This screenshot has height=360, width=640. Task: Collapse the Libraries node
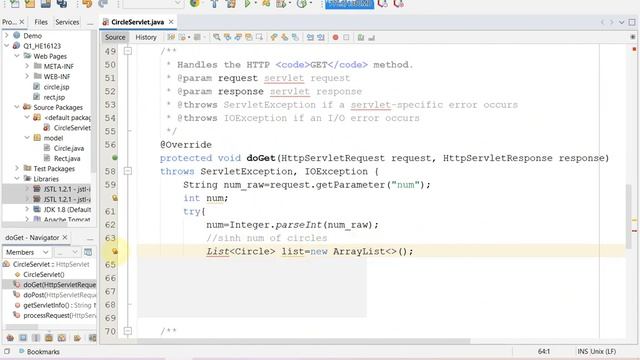coord(17,178)
